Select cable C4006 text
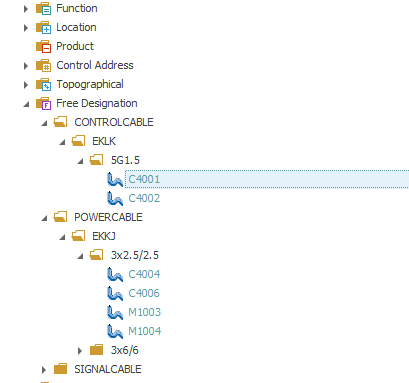This screenshot has height=383, width=409. (x=144, y=293)
